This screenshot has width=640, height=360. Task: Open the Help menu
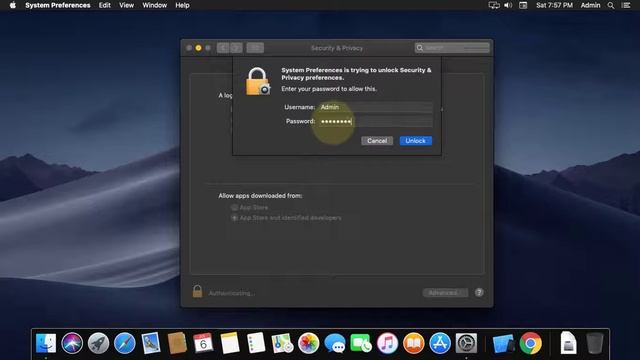coord(182,5)
